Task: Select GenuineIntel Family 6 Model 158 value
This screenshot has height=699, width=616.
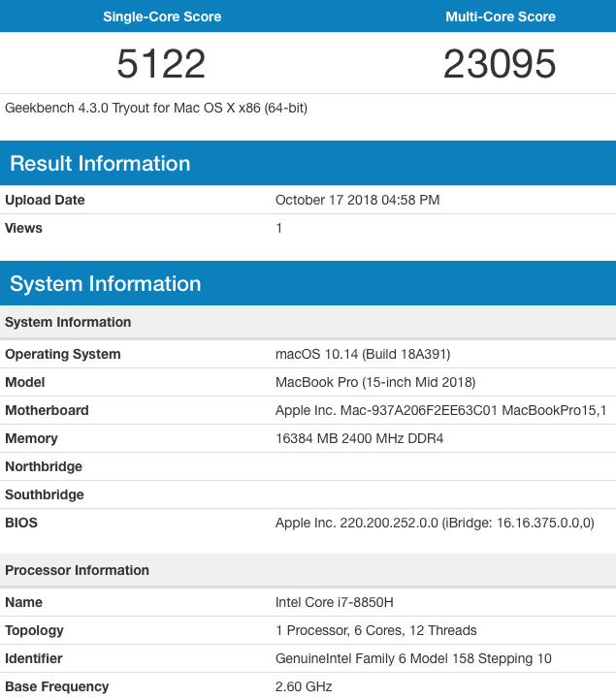Action: pos(413,658)
